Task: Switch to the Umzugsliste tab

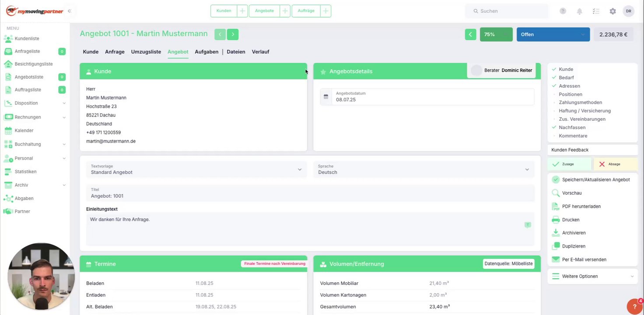Action: click(x=146, y=52)
